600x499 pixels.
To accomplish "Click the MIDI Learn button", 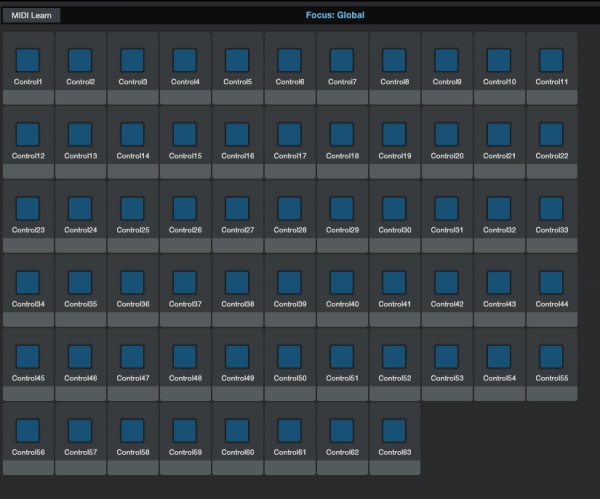I will (31, 15).
